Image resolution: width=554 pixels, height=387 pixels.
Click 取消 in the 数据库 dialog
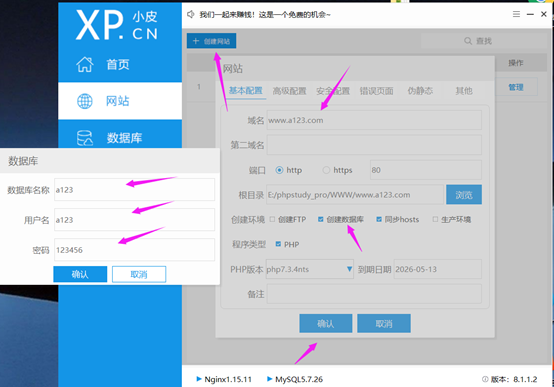click(x=139, y=274)
